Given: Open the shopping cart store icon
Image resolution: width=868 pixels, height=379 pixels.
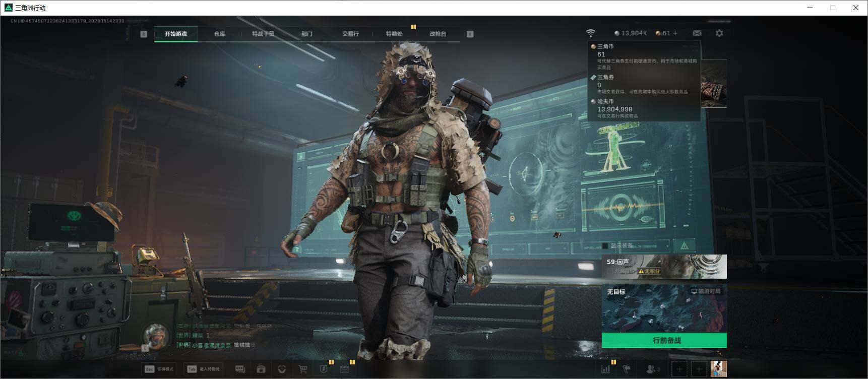Looking at the screenshot, I should [303, 369].
